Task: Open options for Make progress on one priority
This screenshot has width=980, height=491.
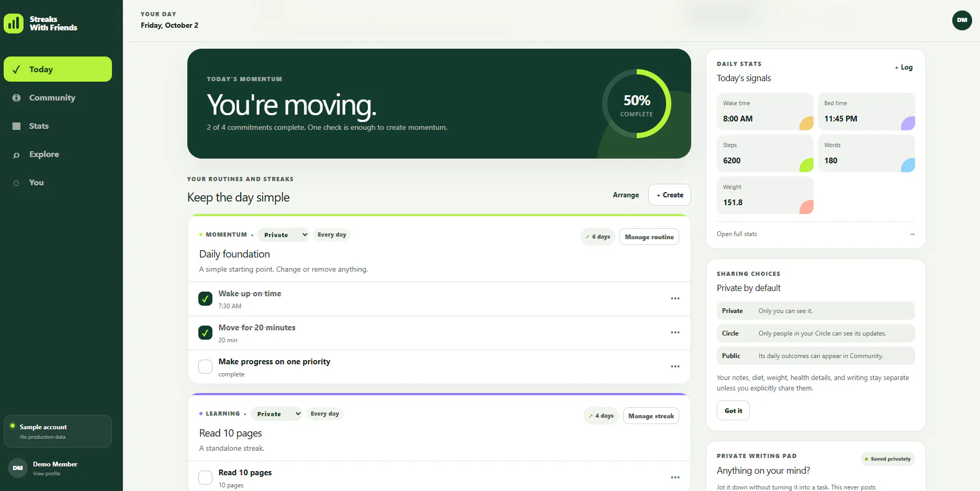Action: [675, 366]
